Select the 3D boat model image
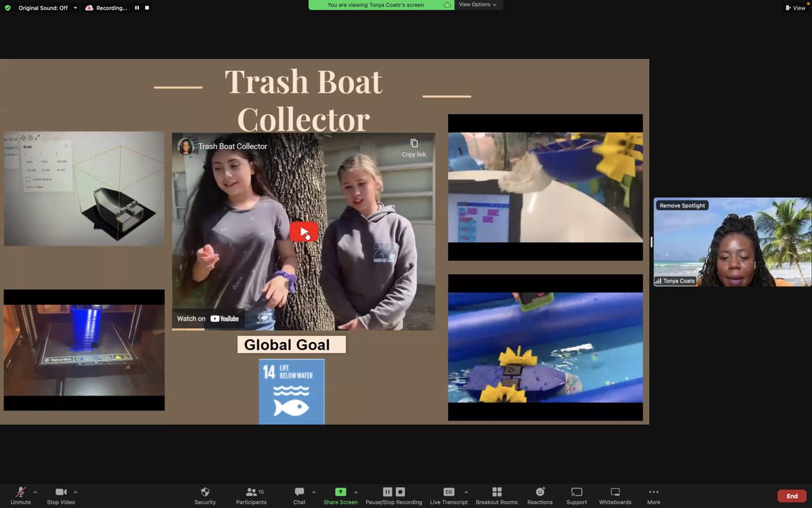Image resolution: width=812 pixels, height=508 pixels. [x=84, y=188]
